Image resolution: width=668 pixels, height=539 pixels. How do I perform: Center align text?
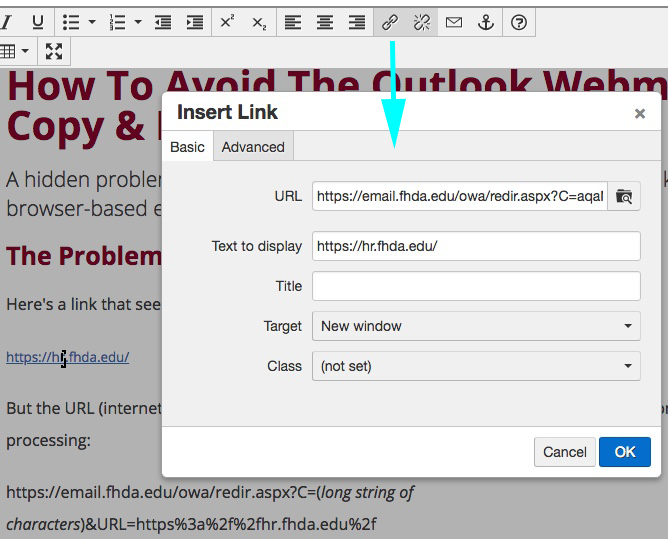(x=325, y=22)
